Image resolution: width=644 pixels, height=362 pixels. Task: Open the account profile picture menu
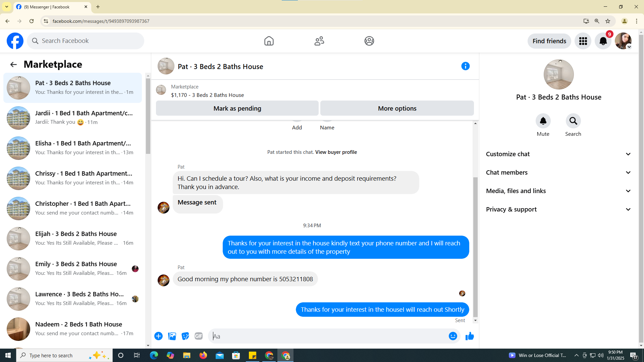click(623, 41)
